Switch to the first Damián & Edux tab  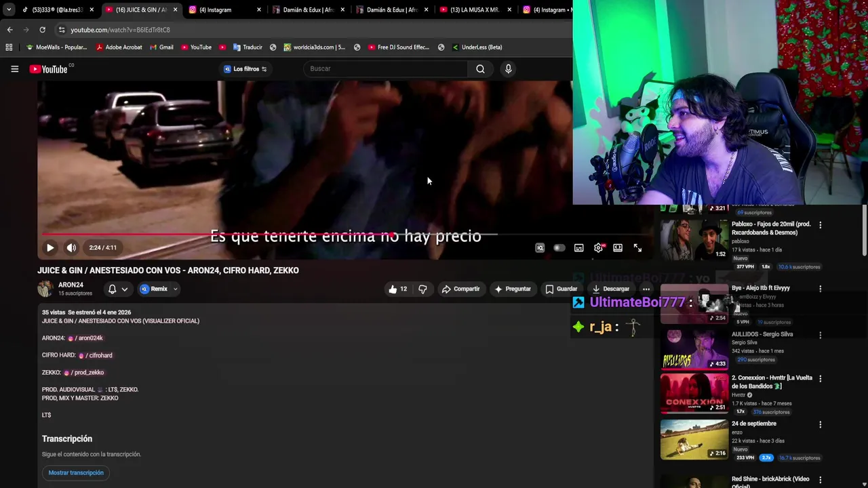tap(309, 9)
